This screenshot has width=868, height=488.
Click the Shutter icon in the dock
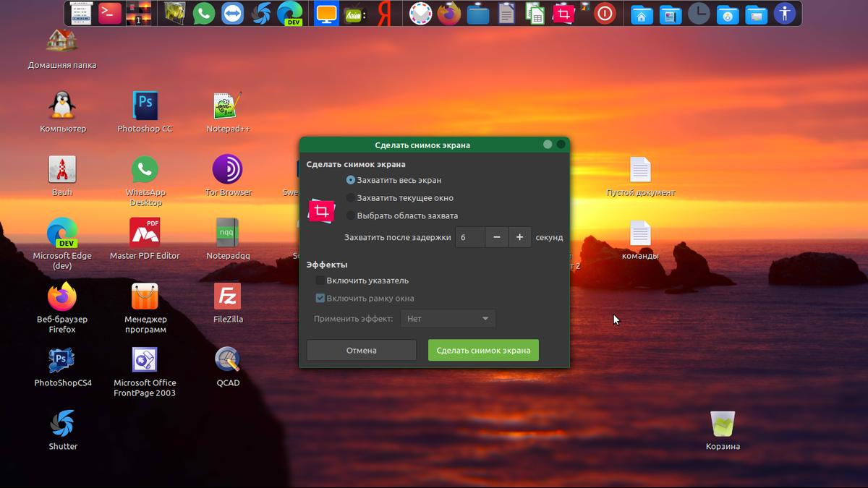click(262, 13)
